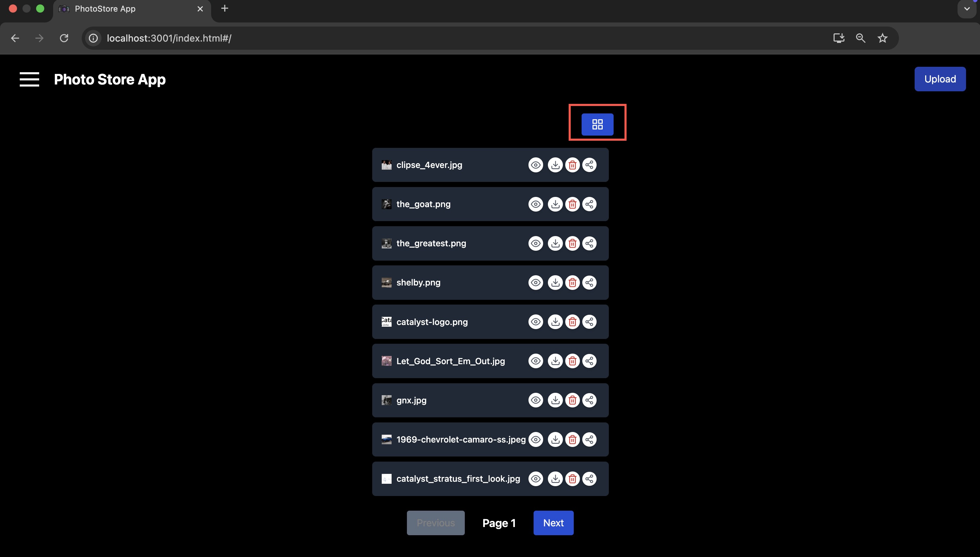This screenshot has width=980, height=557.
Task: Delete Let_God_Sort_Em_Out.jpg
Action: coord(572,361)
